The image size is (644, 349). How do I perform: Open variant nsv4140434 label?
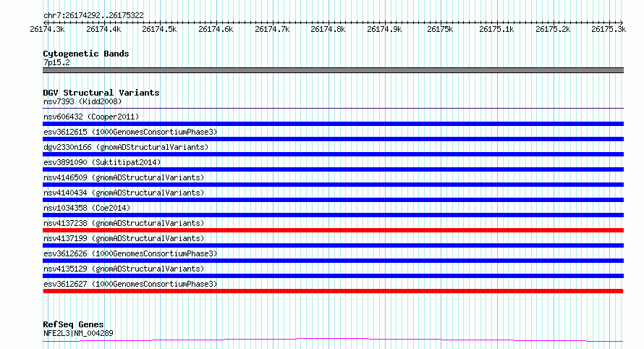point(124,193)
